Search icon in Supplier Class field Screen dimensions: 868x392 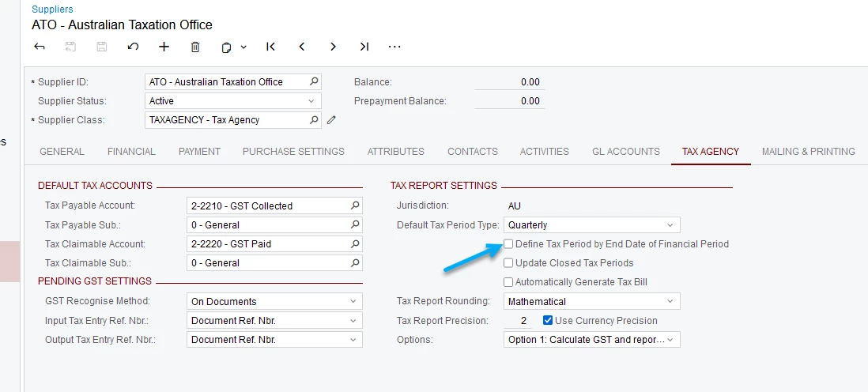(x=314, y=119)
